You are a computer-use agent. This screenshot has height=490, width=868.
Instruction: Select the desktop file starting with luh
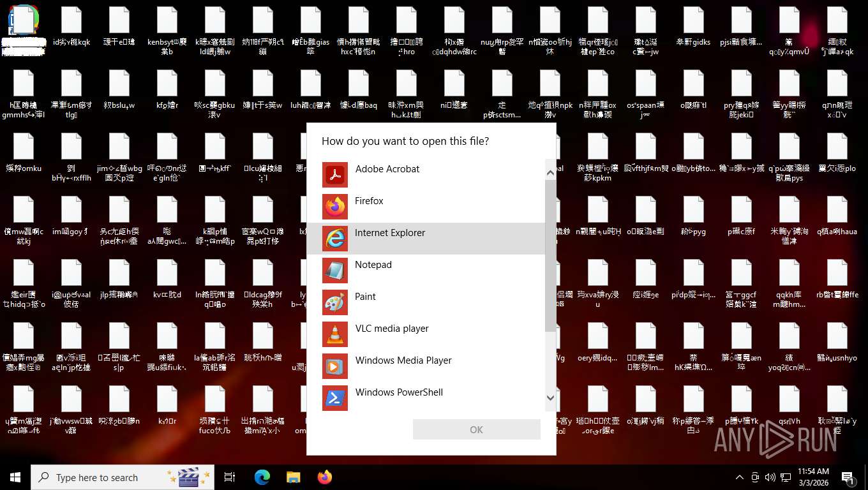(310, 90)
